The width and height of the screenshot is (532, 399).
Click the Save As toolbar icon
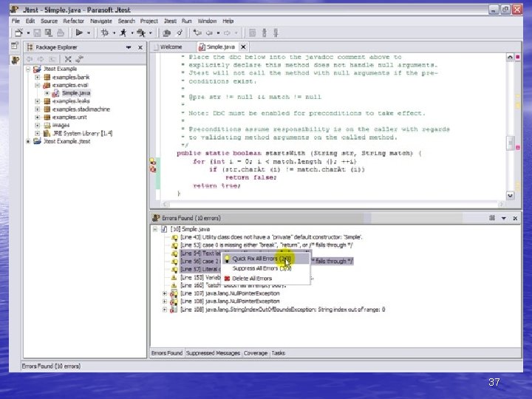(49, 33)
